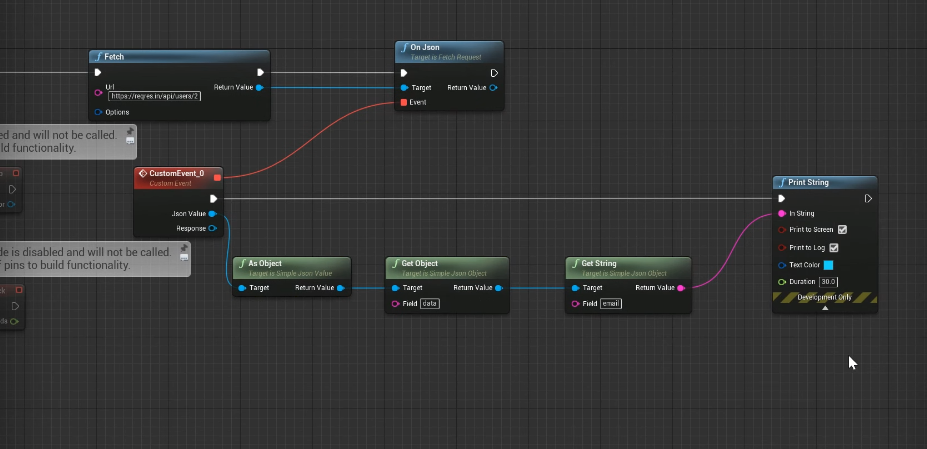
Task: Toggle the Print to Screen checkbox
Action: 842,230
